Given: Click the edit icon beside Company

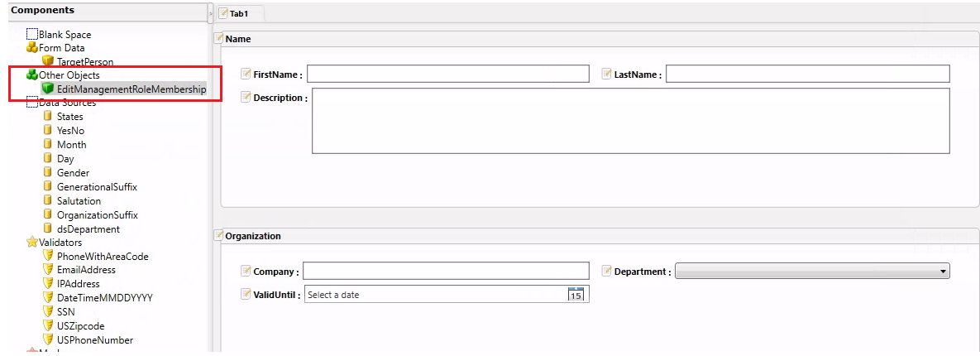Looking at the screenshot, I should point(246,271).
